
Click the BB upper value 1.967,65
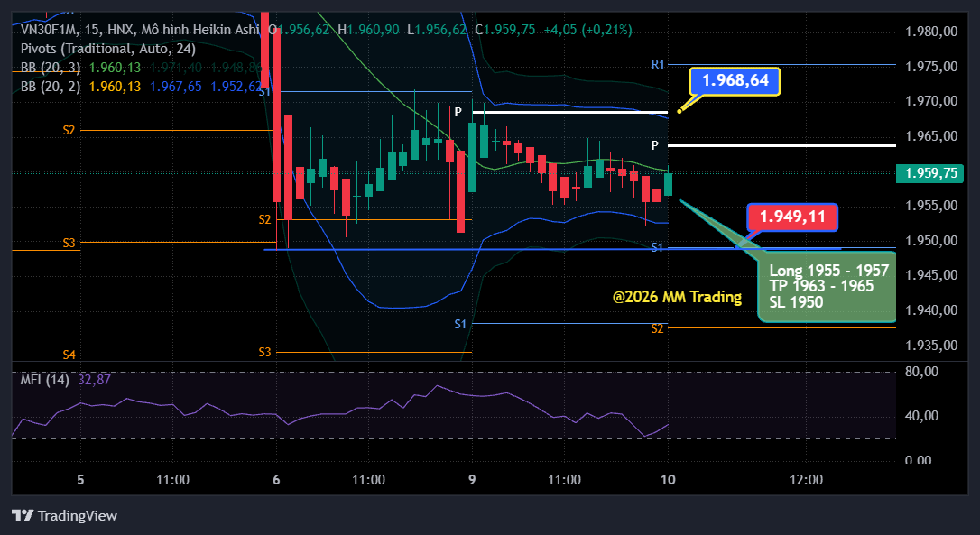pyautogui.click(x=176, y=87)
